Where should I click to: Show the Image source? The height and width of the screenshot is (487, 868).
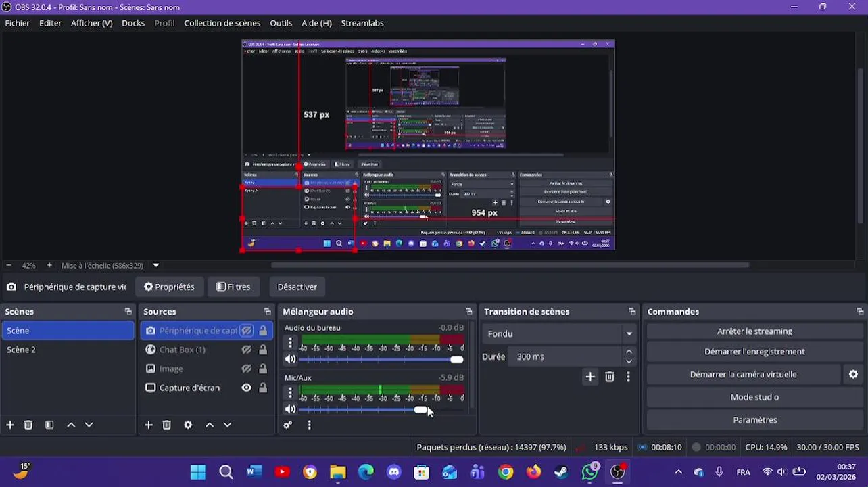coord(247,369)
